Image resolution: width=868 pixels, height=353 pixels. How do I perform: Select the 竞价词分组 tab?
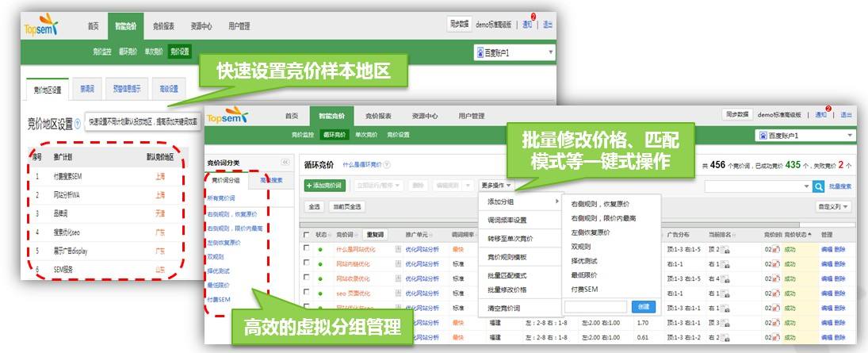[x=225, y=179]
